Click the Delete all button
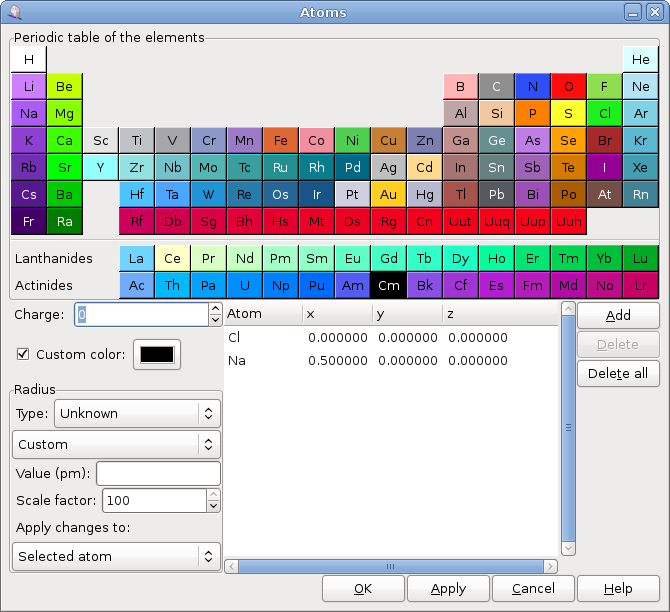The height and width of the screenshot is (612, 670). click(x=618, y=373)
